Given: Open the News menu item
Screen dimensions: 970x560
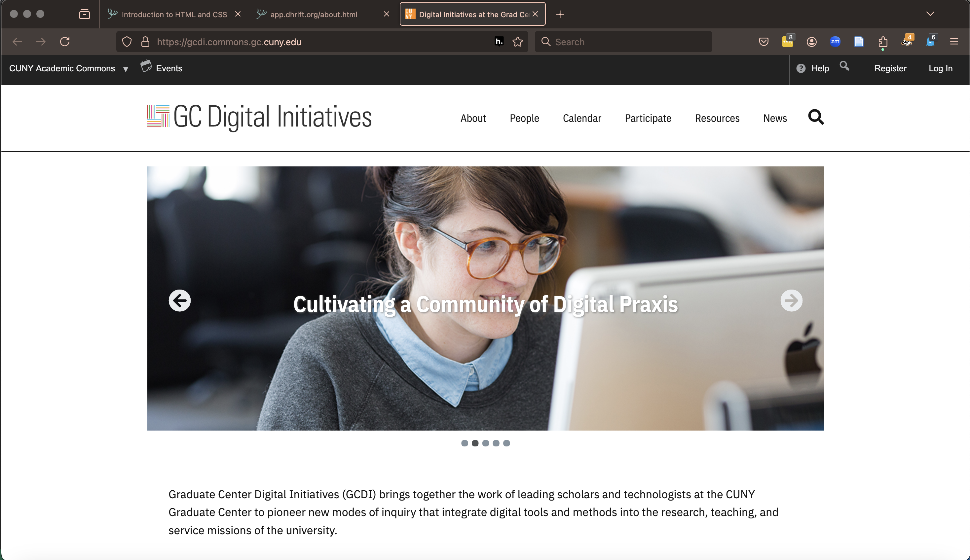Looking at the screenshot, I should (x=775, y=118).
